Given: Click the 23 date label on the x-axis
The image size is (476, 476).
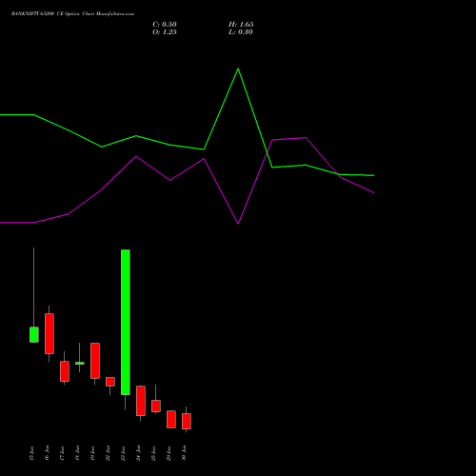Looking at the screenshot, I should coord(123,453).
